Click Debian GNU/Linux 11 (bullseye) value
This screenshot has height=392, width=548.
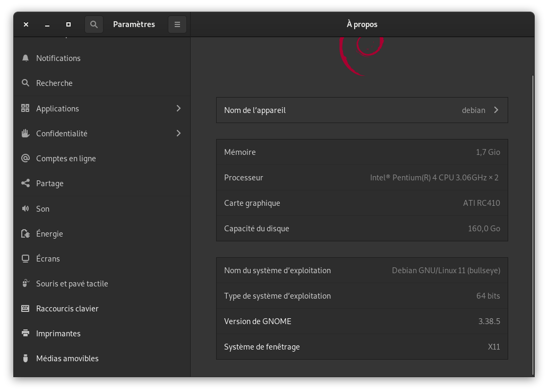coord(446,271)
